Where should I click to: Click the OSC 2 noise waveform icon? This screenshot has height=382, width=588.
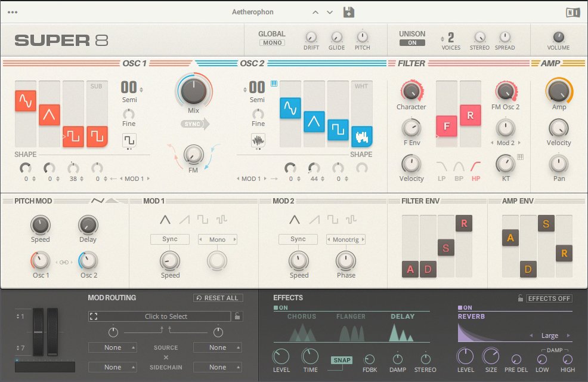[x=258, y=140]
